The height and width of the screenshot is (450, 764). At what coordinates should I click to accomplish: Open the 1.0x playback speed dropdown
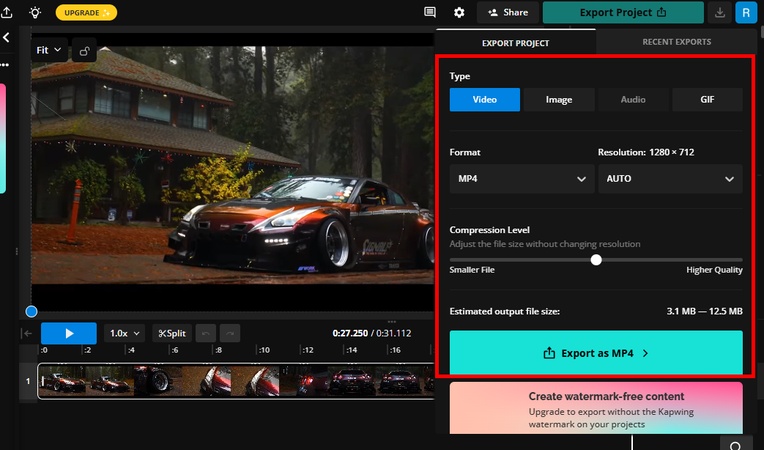click(124, 333)
